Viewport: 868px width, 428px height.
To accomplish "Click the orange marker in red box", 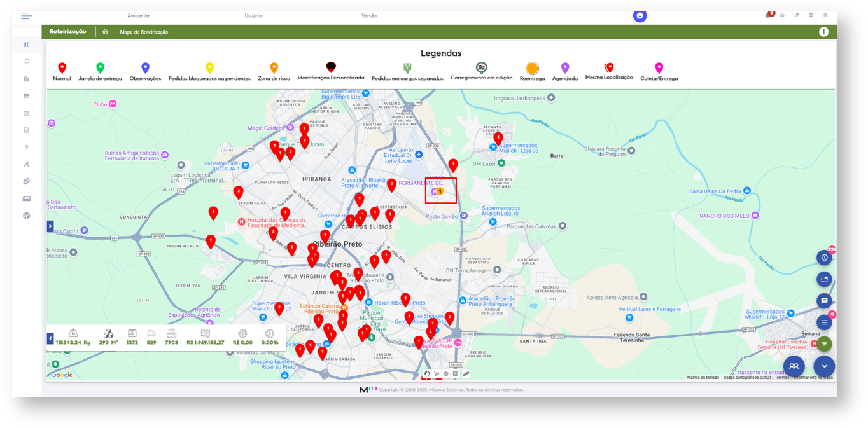I will pyautogui.click(x=440, y=191).
